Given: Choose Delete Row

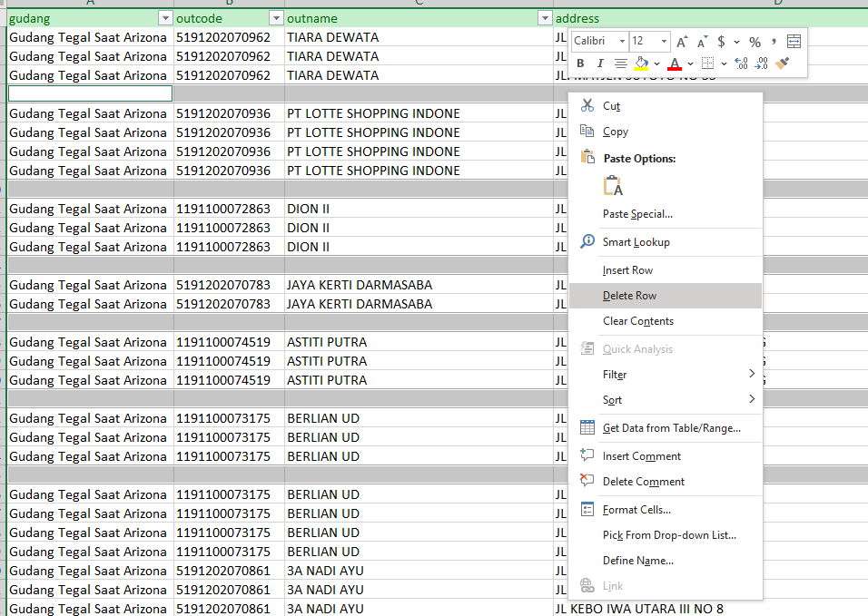Looking at the screenshot, I should coord(666,296).
